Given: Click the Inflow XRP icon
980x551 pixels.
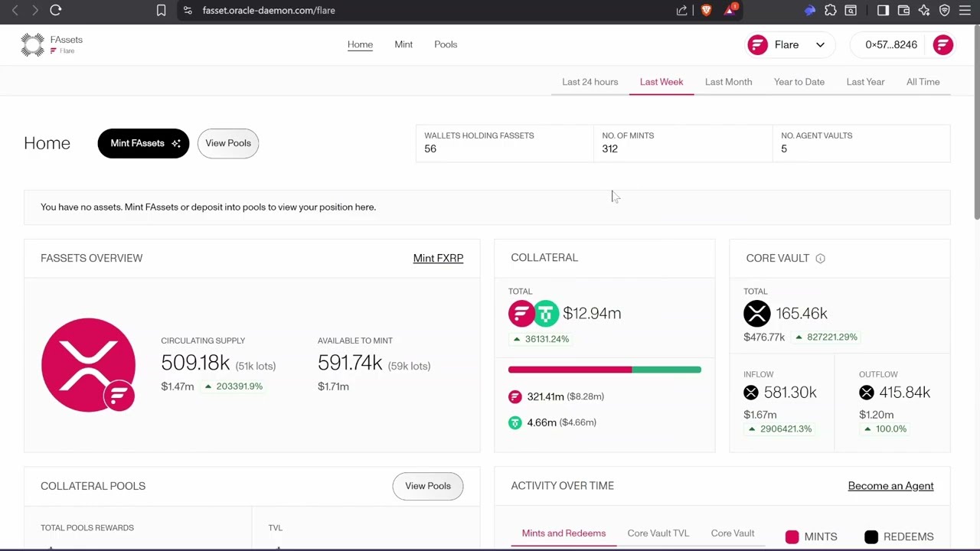Looking at the screenshot, I should [x=751, y=393].
